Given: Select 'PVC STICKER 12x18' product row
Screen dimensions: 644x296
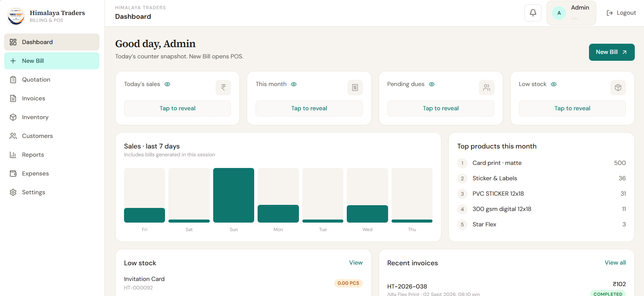Looking at the screenshot, I should coord(542,194).
